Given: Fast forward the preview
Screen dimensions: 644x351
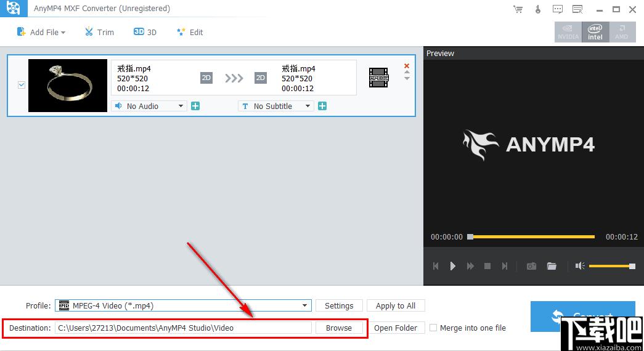Looking at the screenshot, I should 470,266.
